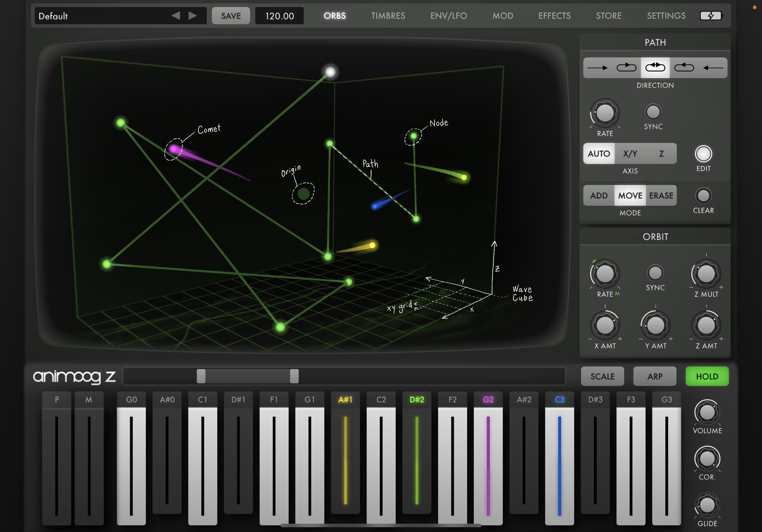Viewport: 762px width, 532px height.
Task: Play the green D#2 key
Action: coord(416,453)
